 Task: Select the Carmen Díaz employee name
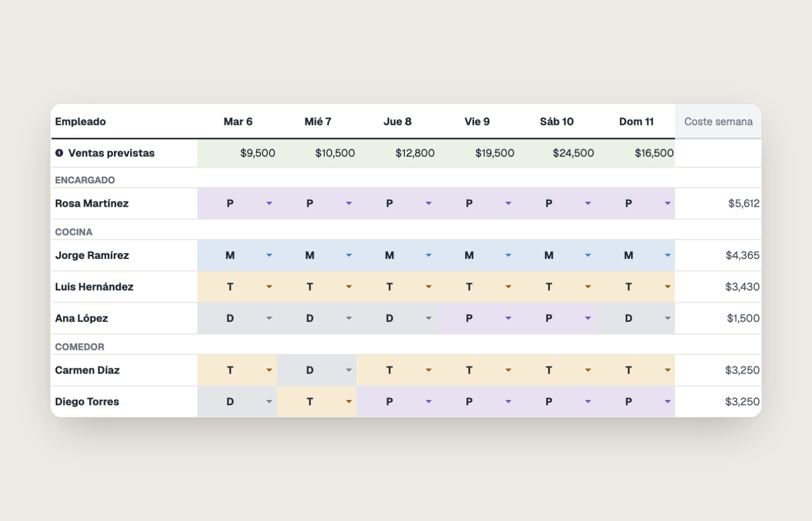[87, 370]
